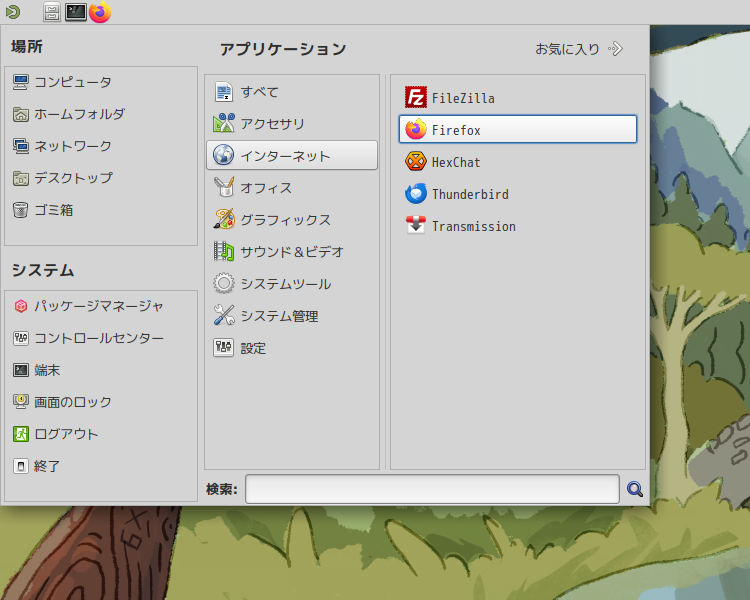Launch Thunderbird application
Image resolution: width=750 pixels, height=600 pixels.
coord(518,194)
